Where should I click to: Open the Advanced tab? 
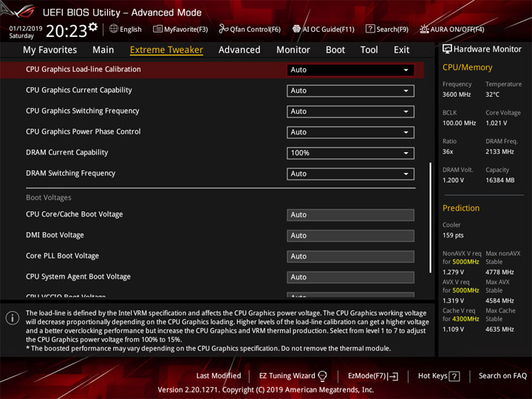pos(239,50)
